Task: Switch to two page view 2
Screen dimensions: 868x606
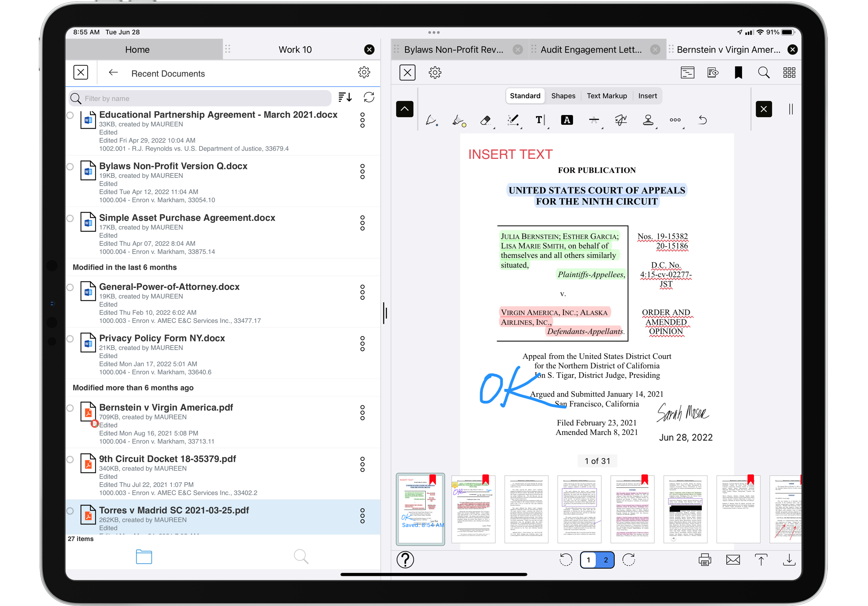Action: pyautogui.click(x=606, y=560)
